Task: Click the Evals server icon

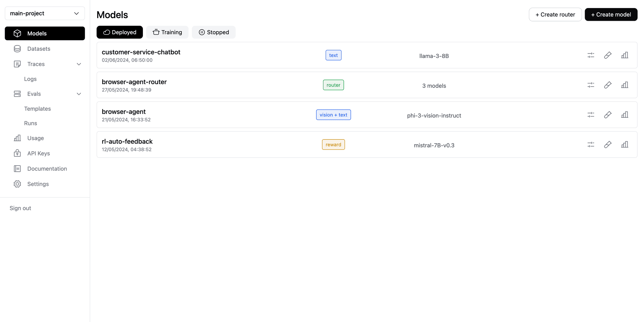Action: 17,94
